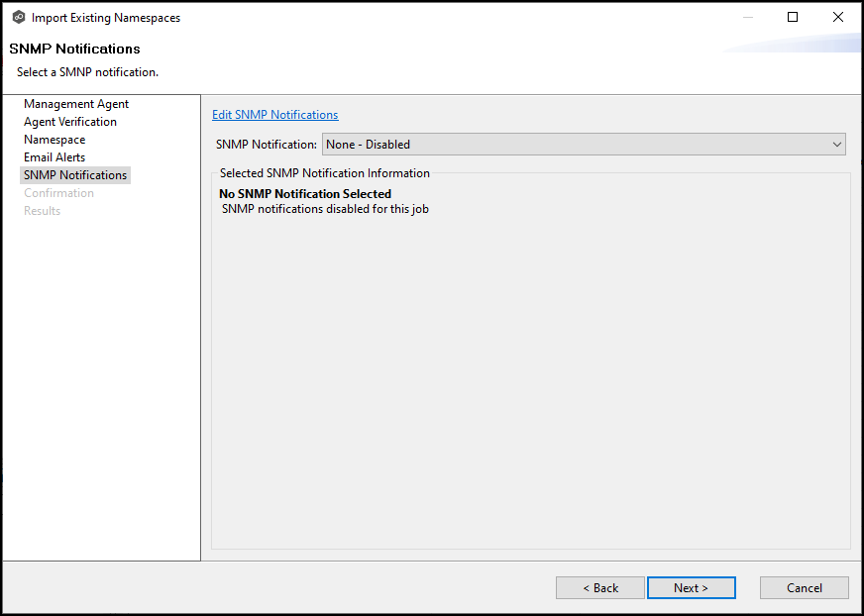Screen dimensions: 864x616
Task: Open the Namespace wizard step
Action: click(x=54, y=140)
